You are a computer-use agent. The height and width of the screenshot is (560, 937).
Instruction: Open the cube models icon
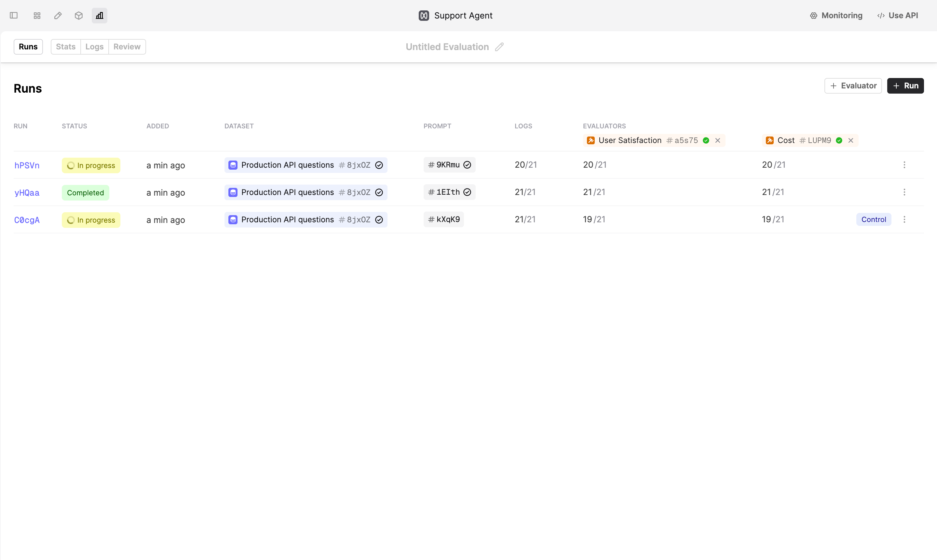78,16
